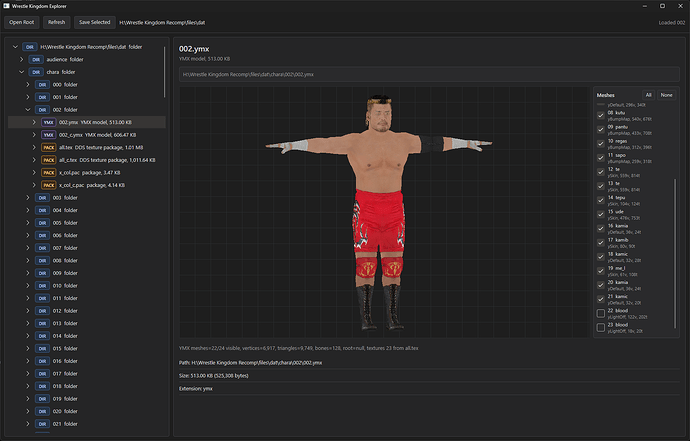Viewport: 690px width, 441px height.
Task: Click the DIR icon for 018 folder
Action: pos(42,386)
